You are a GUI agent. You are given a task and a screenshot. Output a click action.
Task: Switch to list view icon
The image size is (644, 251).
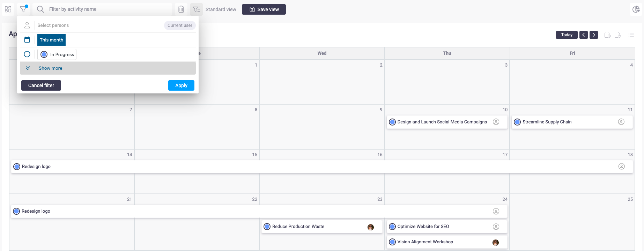click(631, 35)
